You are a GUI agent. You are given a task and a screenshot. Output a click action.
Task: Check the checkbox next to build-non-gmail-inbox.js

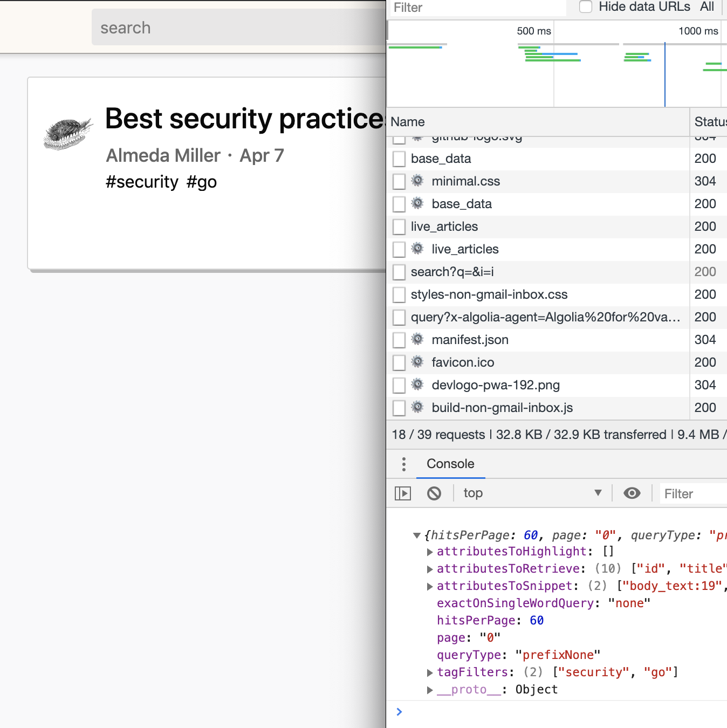(399, 408)
